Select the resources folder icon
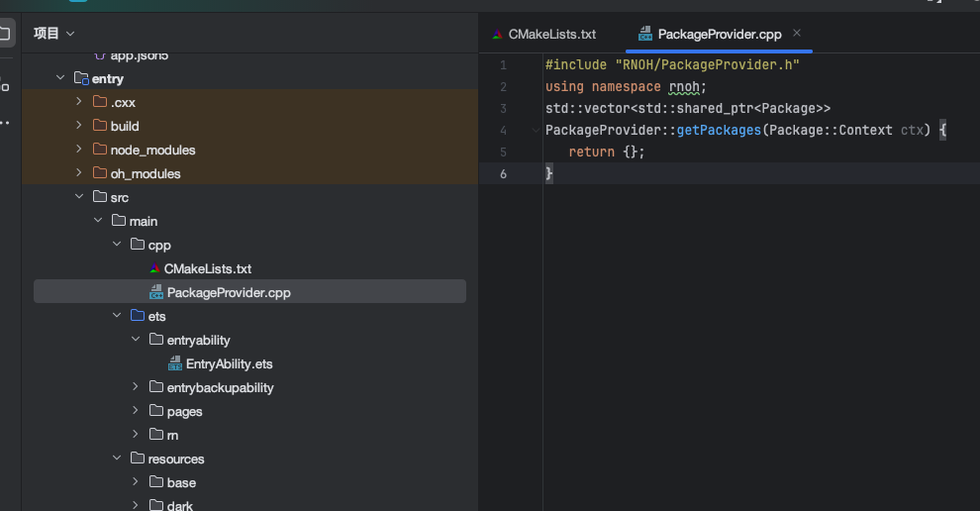 (138, 458)
